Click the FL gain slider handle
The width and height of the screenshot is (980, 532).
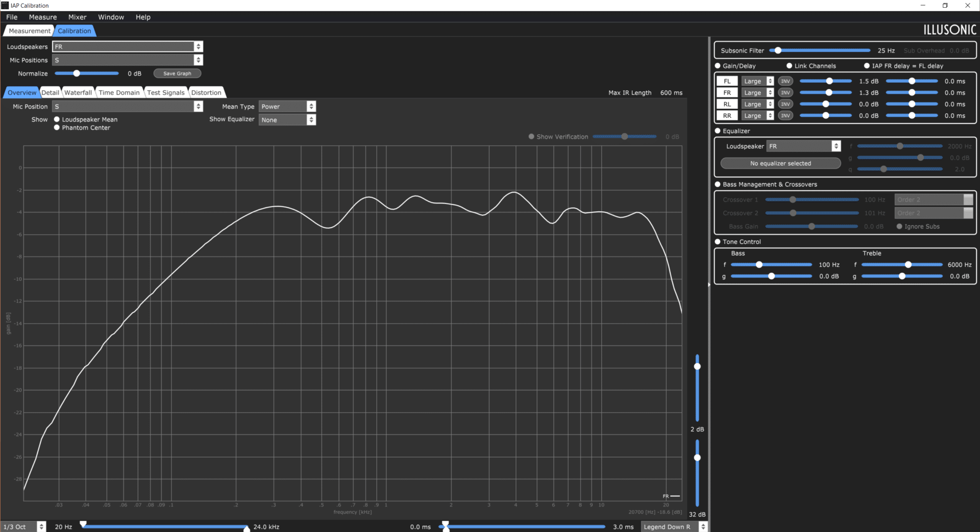point(829,81)
